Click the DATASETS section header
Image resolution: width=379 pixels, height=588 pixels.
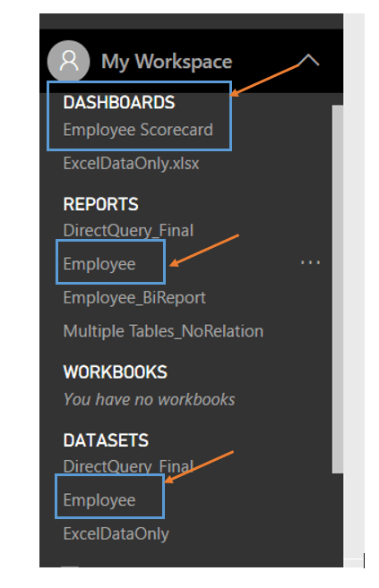click(x=106, y=440)
